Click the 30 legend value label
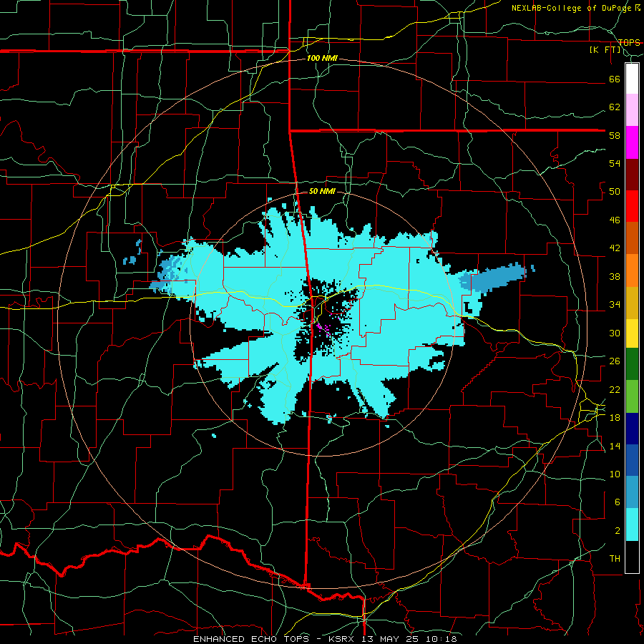This screenshot has height=644, width=644. [615, 333]
